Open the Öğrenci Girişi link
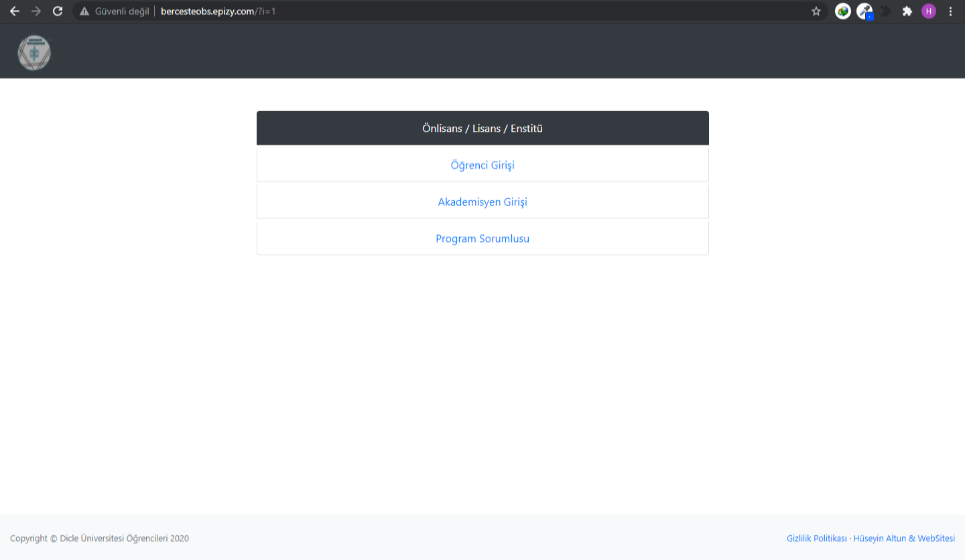Viewport: 965px width, 560px height. pos(482,165)
